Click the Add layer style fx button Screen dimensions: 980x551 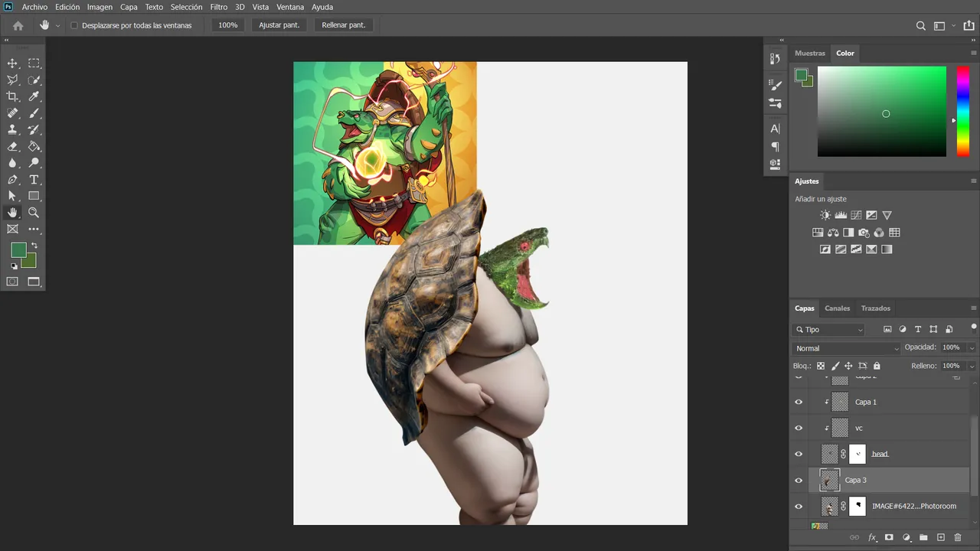[x=872, y=538]
